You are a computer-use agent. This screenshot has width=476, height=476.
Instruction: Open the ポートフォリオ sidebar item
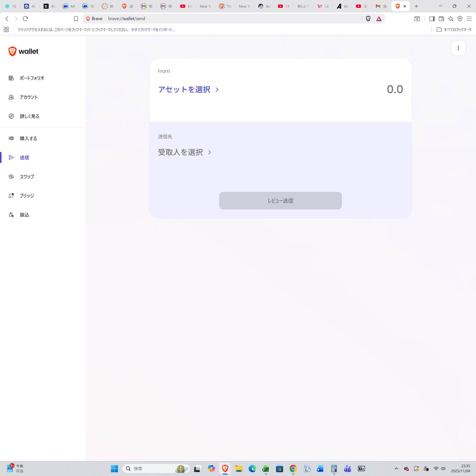pyautogui.click(x=32, y=78)
